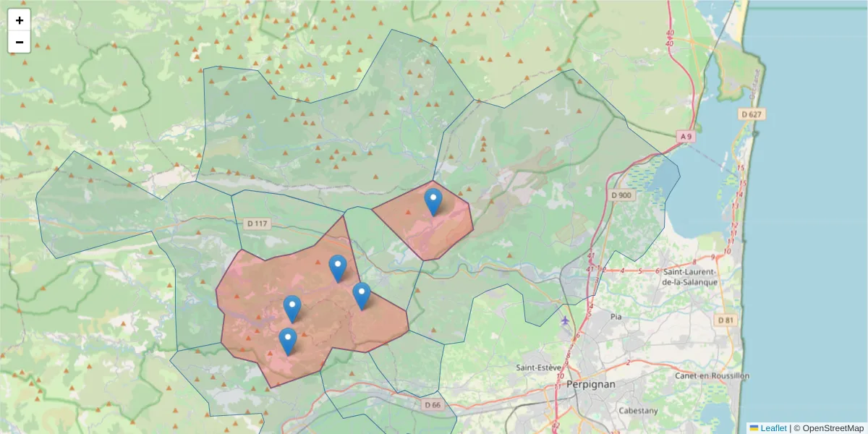
Task: Click the Canet-en-Roussillon label
Action: (x=711, y=375)
